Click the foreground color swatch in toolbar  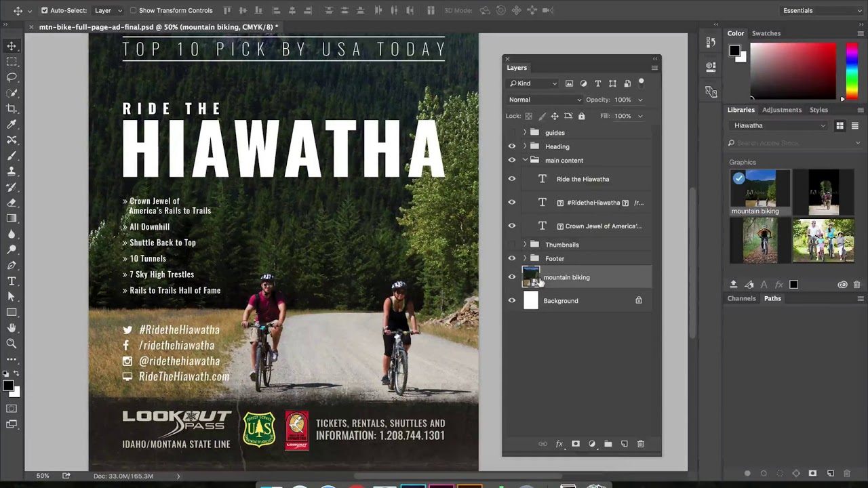click(7, 386)
